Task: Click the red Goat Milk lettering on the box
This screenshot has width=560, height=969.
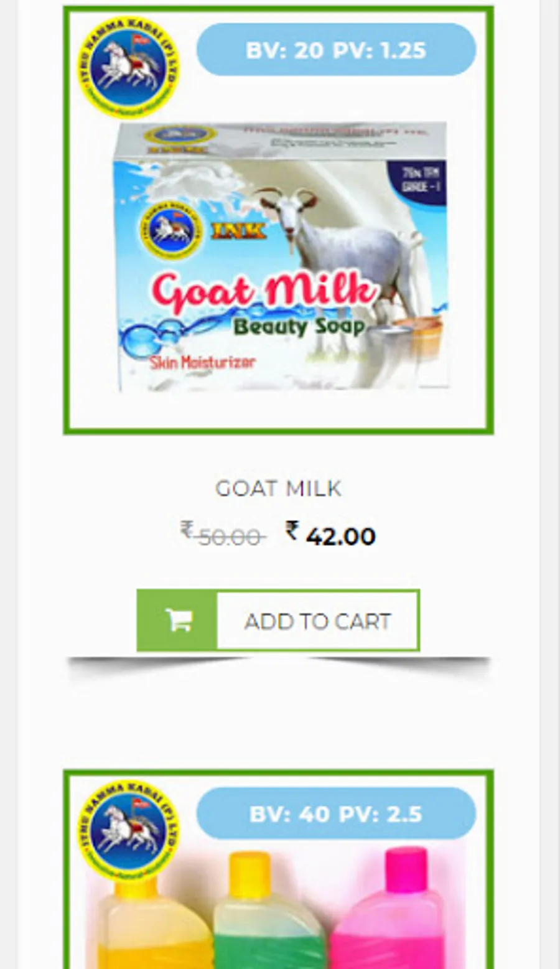Action: point(264,291)
